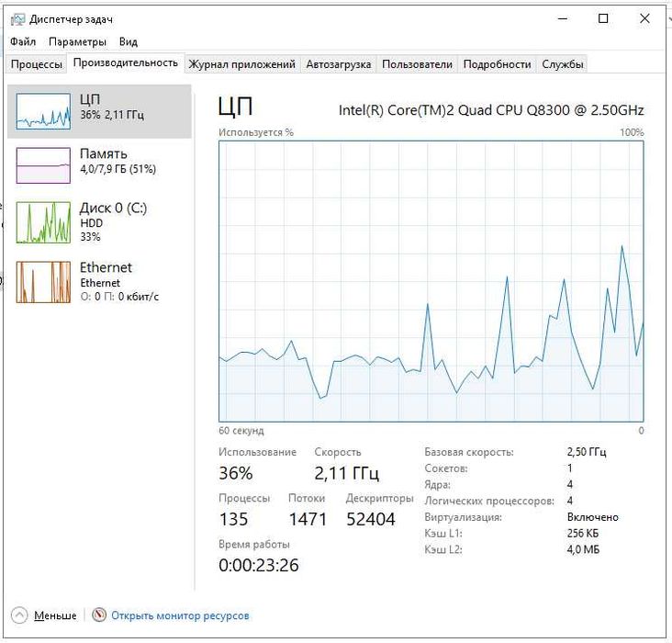Select the Память mini graph thumbnail
This screenshot has height=643, width=672.
[43, 165]
